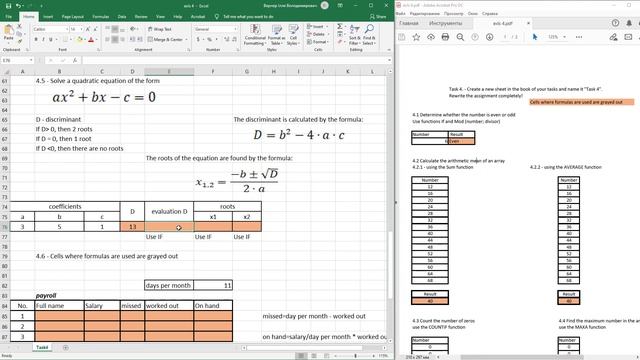Screen dimensions: 640x360
Task: Cut the selected cell
Action: click(x=19, y=27)
